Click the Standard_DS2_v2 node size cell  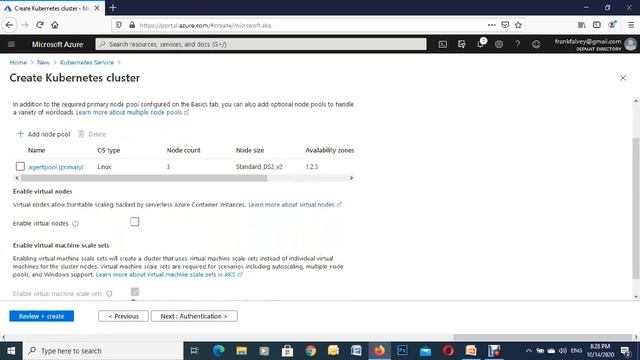[x=259, y=167]
